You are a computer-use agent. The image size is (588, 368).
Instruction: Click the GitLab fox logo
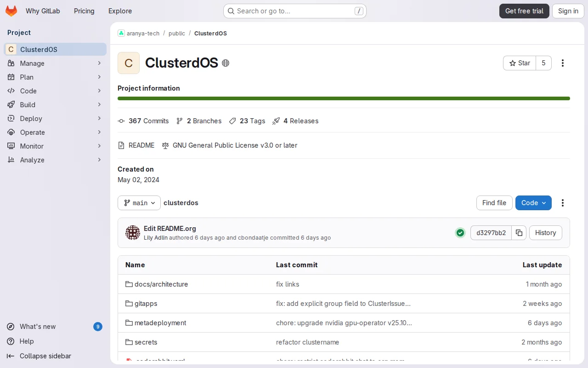(x=11, y=11)
